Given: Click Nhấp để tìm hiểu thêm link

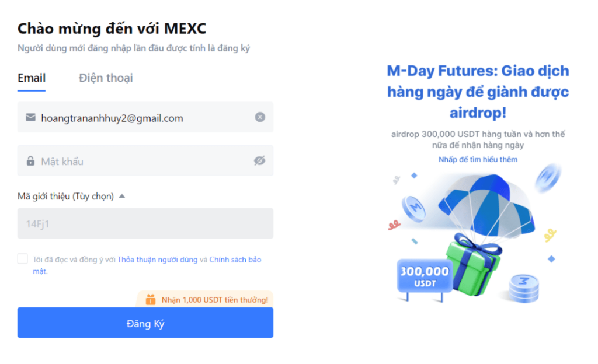Looking at the screenshot, I should pyautogui.click(x=478, y=159).
